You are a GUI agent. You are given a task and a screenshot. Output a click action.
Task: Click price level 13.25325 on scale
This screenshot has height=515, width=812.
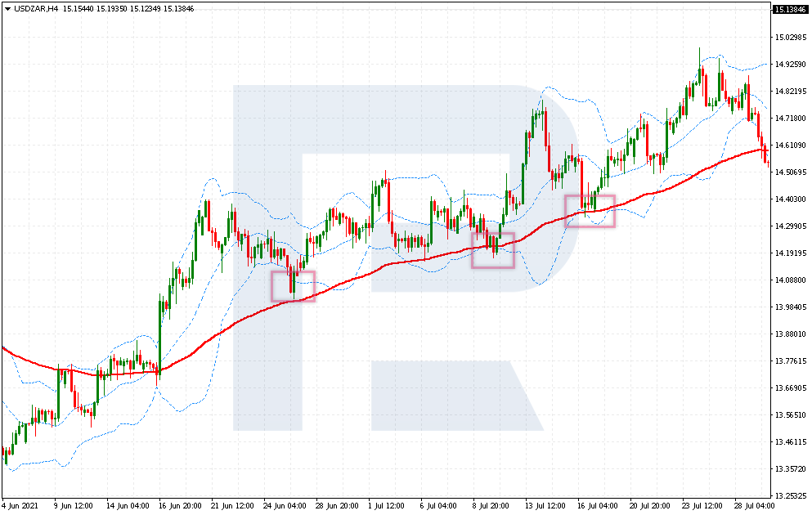(x=790, y=495)
